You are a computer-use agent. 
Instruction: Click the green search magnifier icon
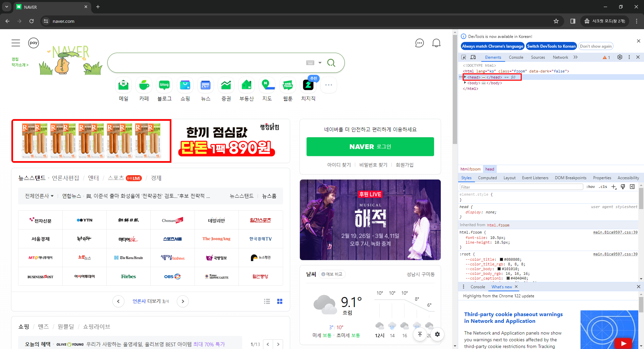coord(331,63)
